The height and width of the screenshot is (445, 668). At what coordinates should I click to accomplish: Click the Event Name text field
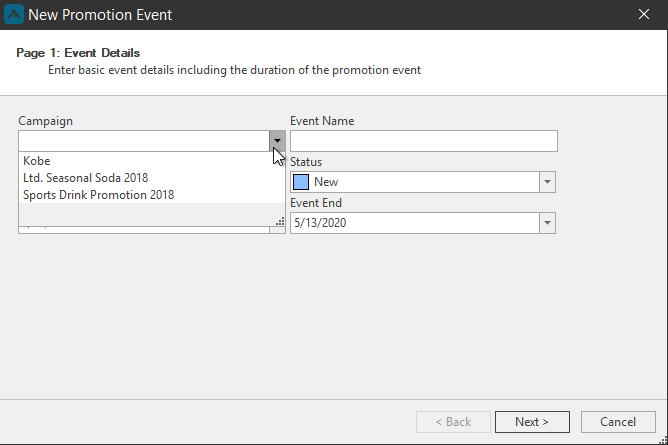click(x=423, y=141)
